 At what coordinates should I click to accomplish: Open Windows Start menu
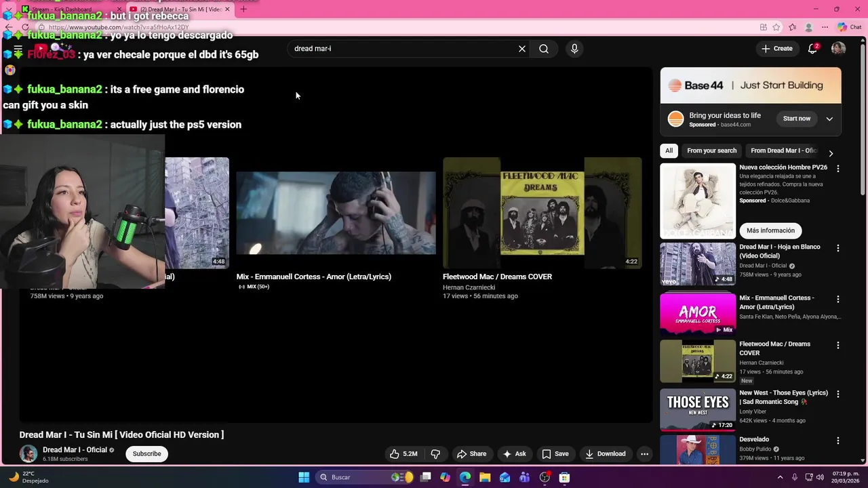click(304, 477)
